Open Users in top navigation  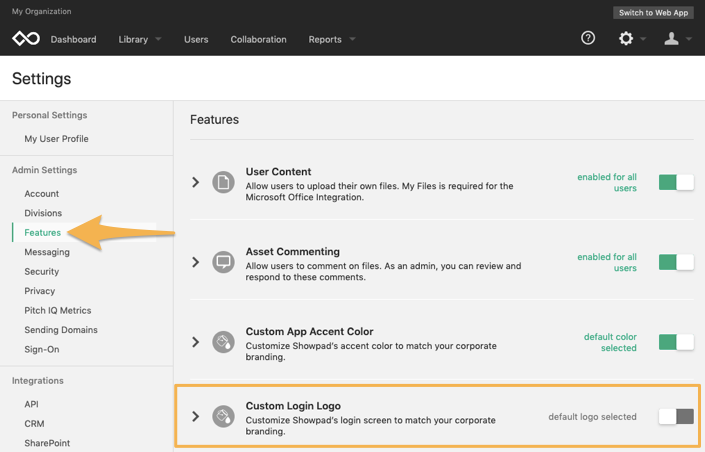(196, 40)
